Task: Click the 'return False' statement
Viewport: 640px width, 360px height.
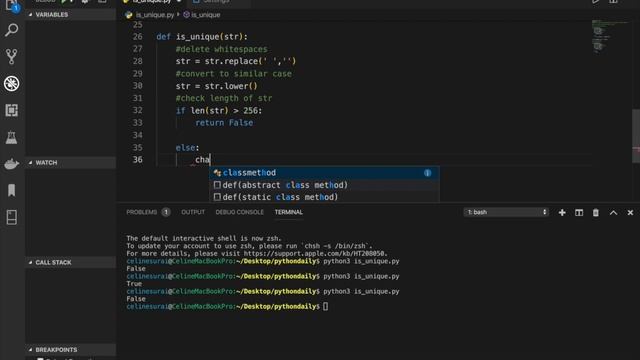Action: click(224, 123)
